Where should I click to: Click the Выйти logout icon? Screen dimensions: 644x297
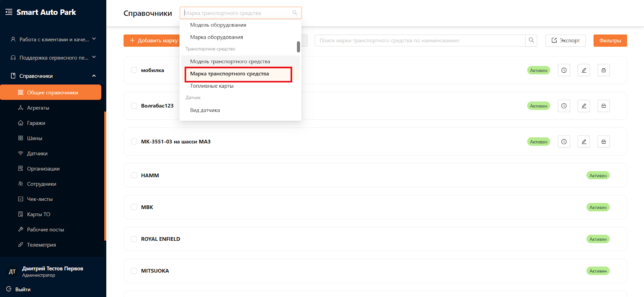[x=9, y=289]
